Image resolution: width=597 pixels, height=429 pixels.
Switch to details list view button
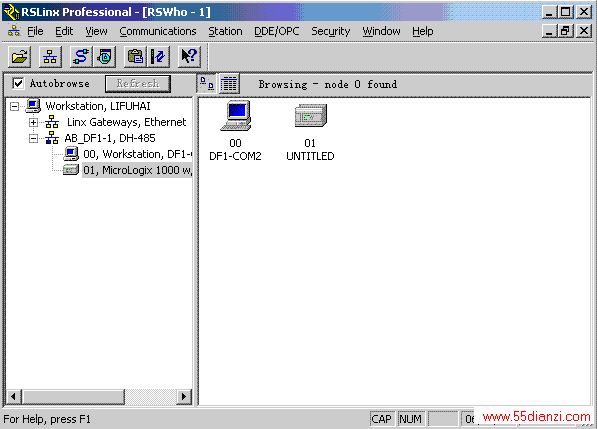pos(229,83)
